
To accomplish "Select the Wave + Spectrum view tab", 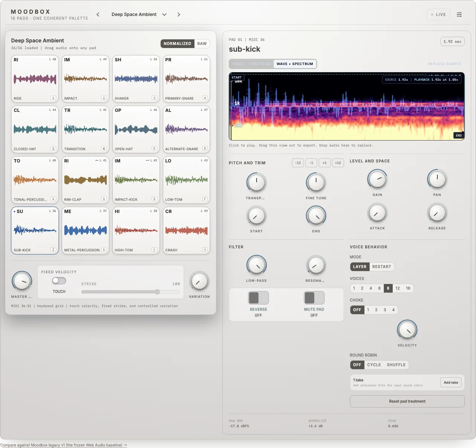I will (x=295, y=64).
